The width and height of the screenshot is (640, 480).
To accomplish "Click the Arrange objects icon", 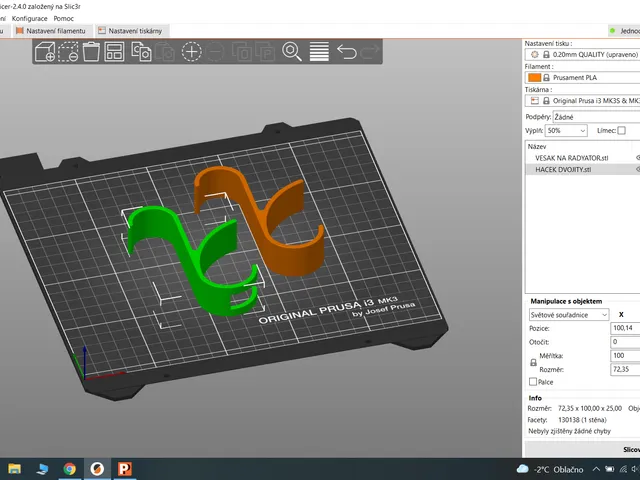I will (x=114, y=51).
